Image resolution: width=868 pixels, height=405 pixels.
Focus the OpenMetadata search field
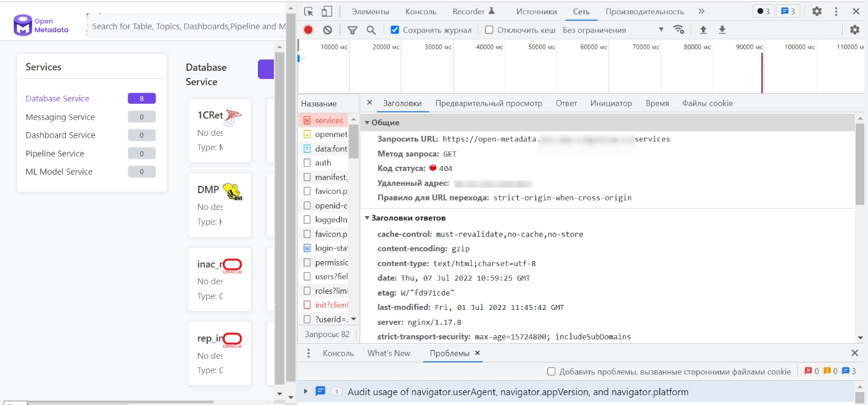tap(186, 26)
